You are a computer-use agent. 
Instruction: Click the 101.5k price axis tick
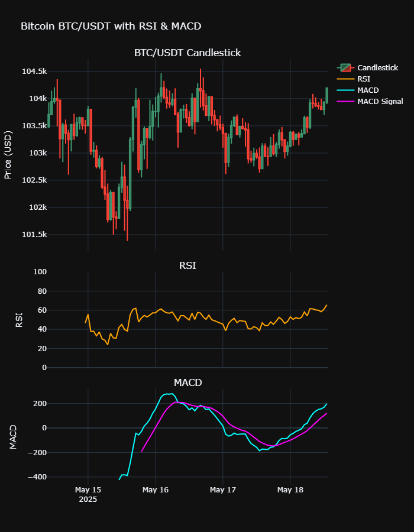34,235
